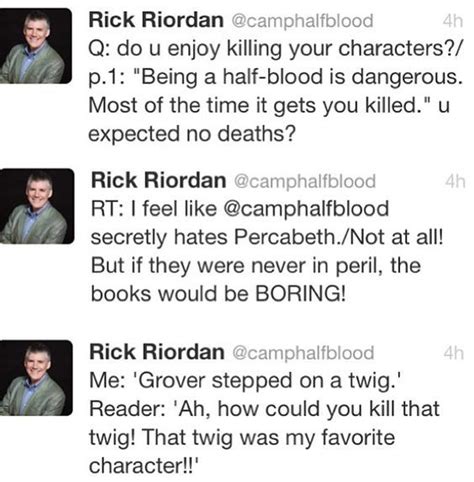
Task: Click Rick Riordan name in first tweet
Action: click(x=156, y=20)
